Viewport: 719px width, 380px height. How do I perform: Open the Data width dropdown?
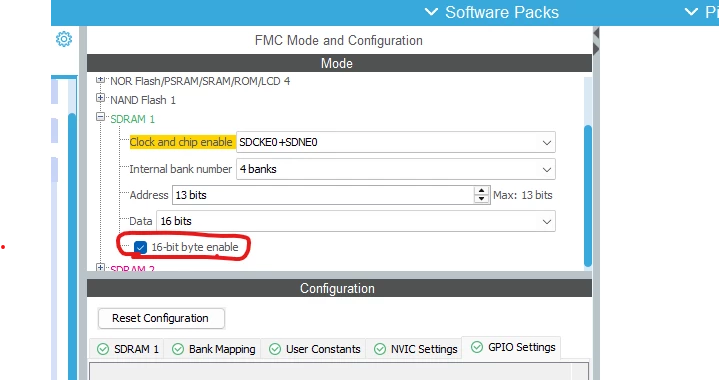tap(356, 221)
